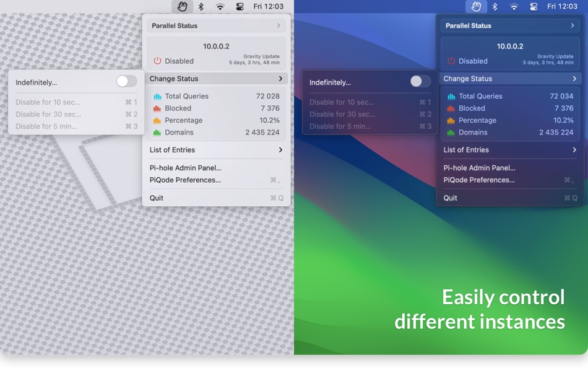The image size is (588, 368).
Task: Click Indefinitely label in light submenu
Action: (x=37, y=82)
